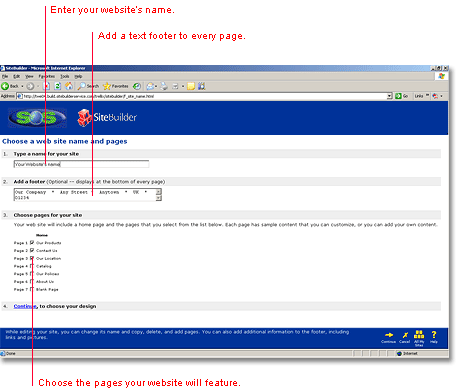459x392 pixels.
Task: Open the Back button history dropdown arrow
Action: tap(22, 86)
